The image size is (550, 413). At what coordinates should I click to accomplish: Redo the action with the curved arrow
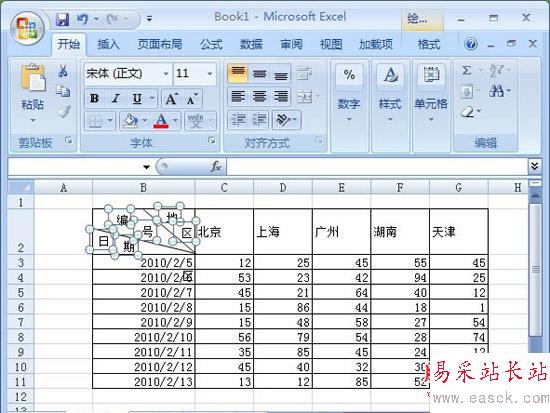click(113, 19)
